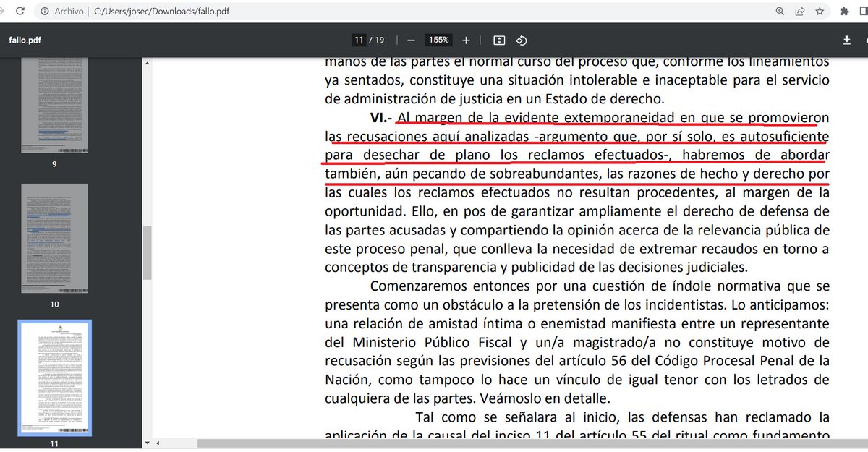Bookmark this page with the star icon
Screen dimensions: 868x452
pyautogui.click(x=820, y=12)
